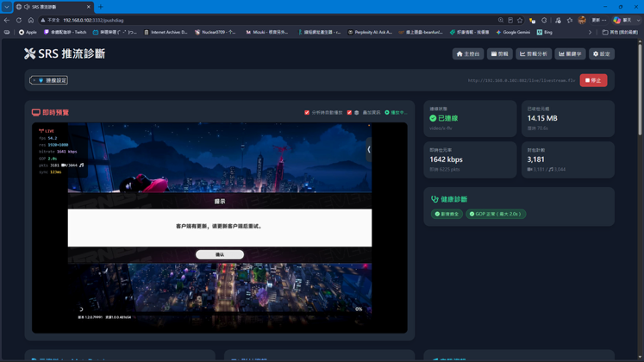The image size is (644, 362).
Task: Expand the 連線設定 connection settings panel
Action: (49, 80)
